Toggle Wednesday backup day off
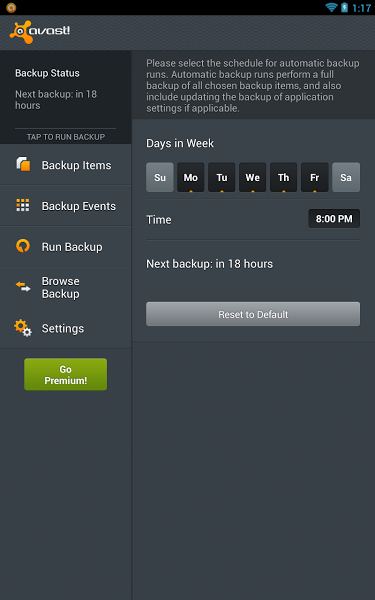375x600 pixels. click(x=253, y=177)
